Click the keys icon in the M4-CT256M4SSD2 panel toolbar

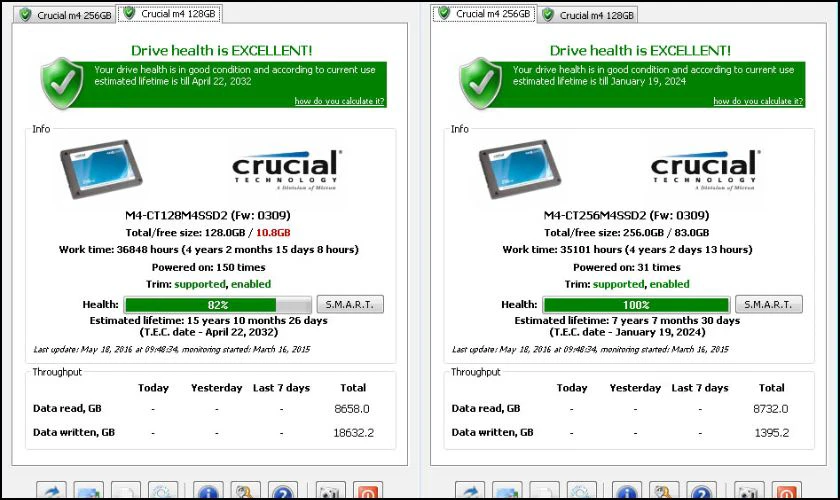point(664,490)
